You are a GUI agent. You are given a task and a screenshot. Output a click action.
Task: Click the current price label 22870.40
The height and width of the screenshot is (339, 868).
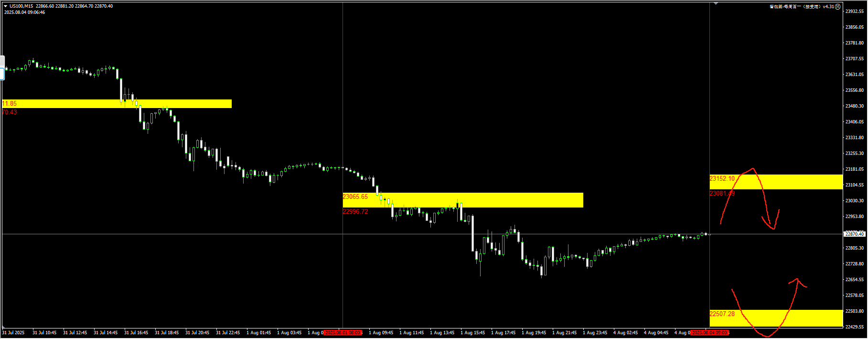coord(854,234)
